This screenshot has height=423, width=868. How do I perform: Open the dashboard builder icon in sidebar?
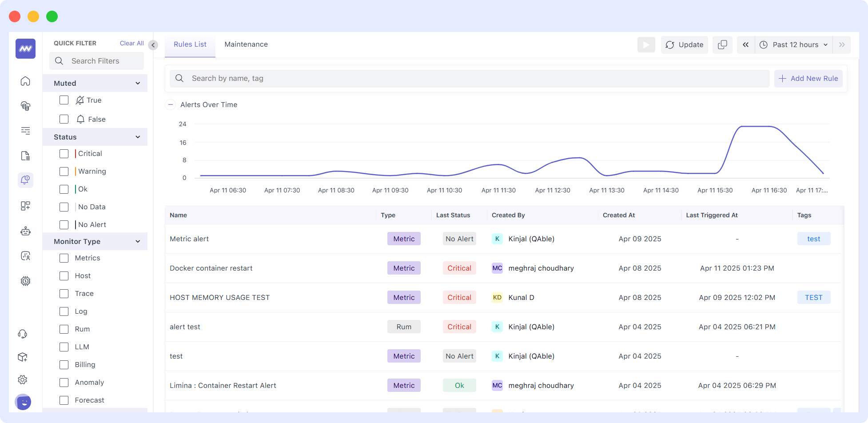point(25,206)
